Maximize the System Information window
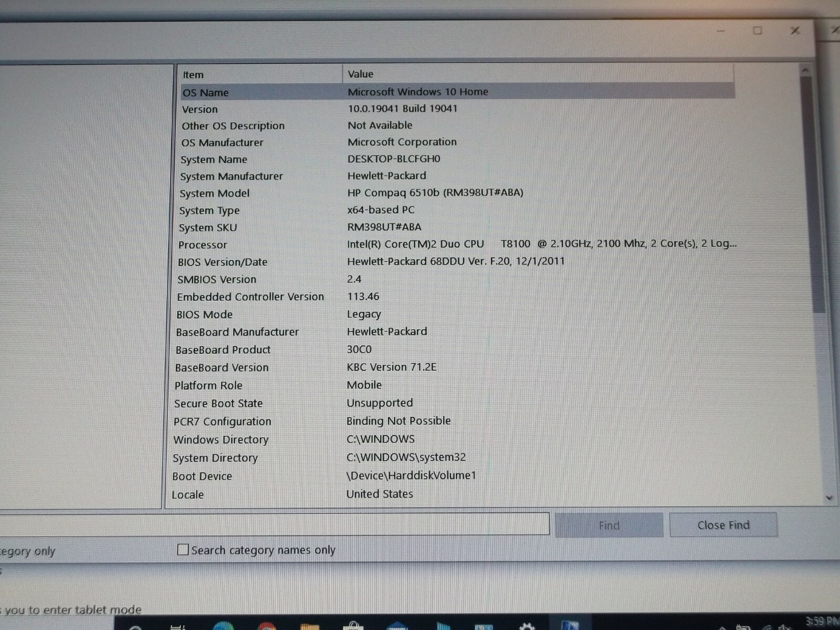 tap(757, 30)
